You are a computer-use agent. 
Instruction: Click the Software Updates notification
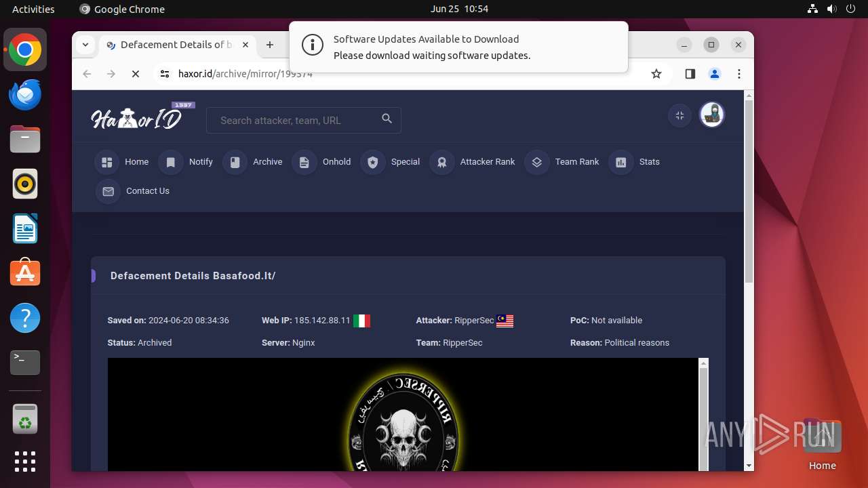(x=458, y=47)
